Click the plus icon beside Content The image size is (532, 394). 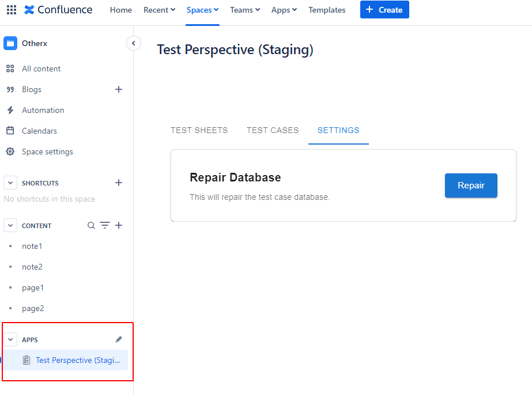point(119,225)
